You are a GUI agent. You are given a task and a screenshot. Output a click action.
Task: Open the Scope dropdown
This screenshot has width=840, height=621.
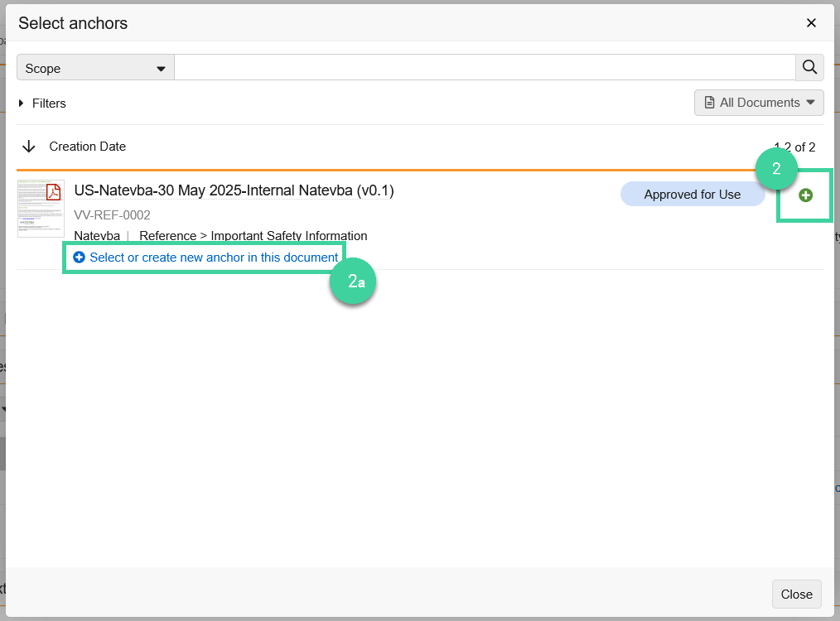(x=94, y=67)
